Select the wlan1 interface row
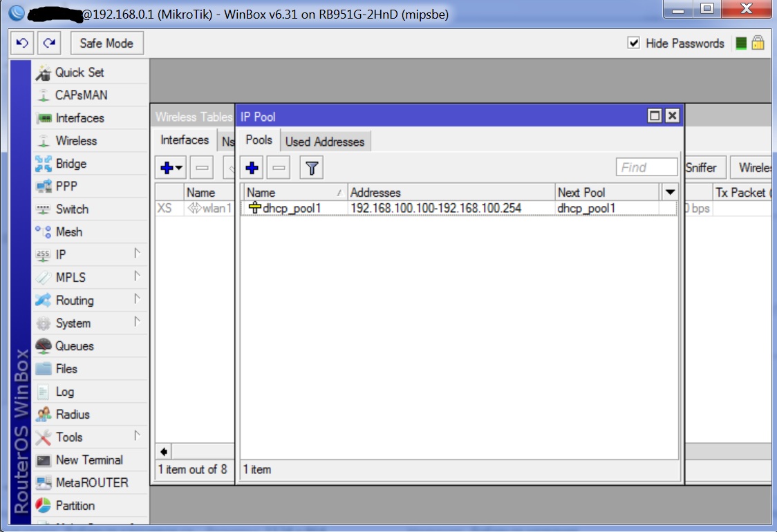The height and width of the screenshot is (532, 777). [195, 208]
